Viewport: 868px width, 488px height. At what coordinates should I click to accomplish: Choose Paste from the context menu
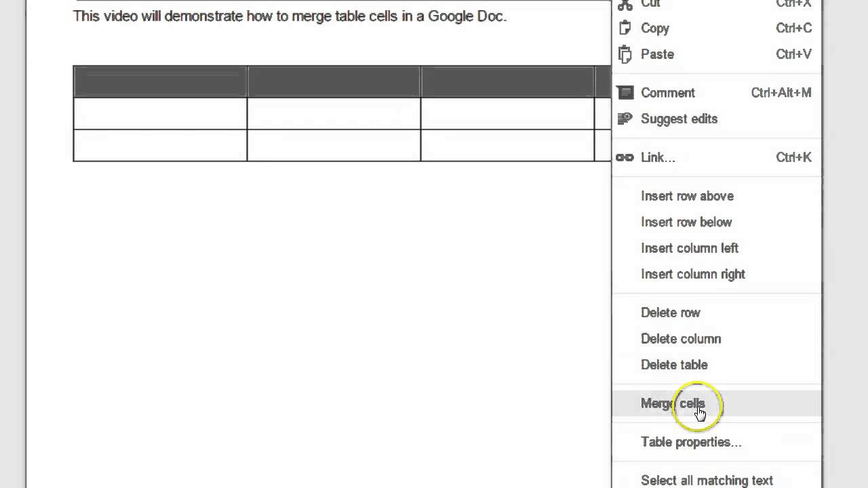(717, 54)
